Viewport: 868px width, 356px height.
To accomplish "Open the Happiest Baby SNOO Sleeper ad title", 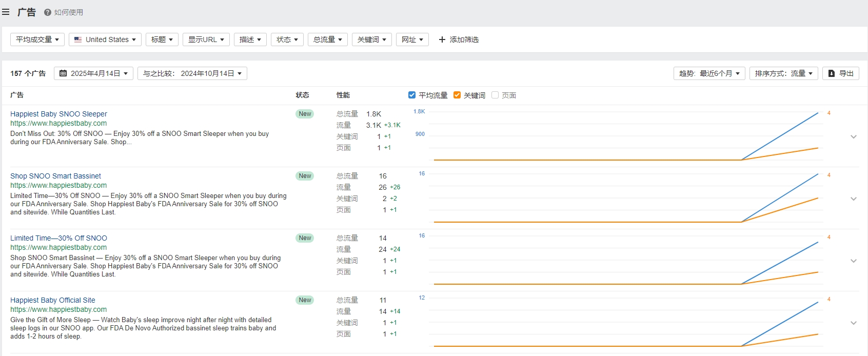I will (x=58, y=114).
